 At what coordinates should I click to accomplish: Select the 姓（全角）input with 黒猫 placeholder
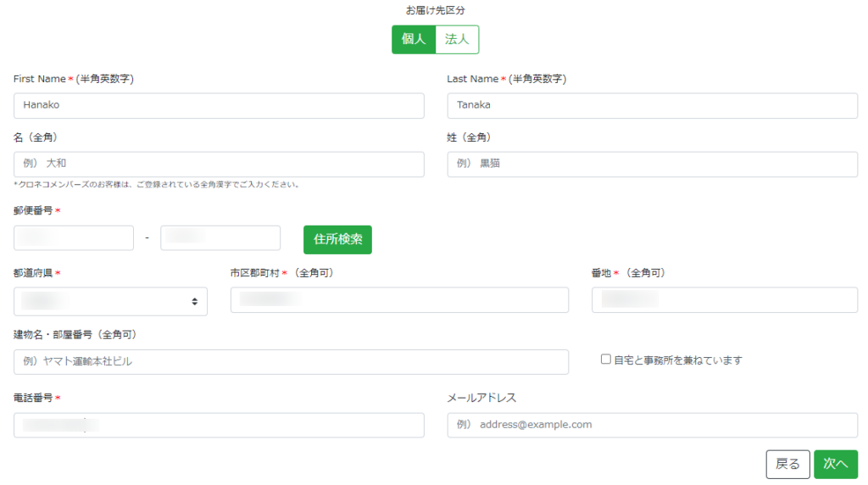coord(652,164)
